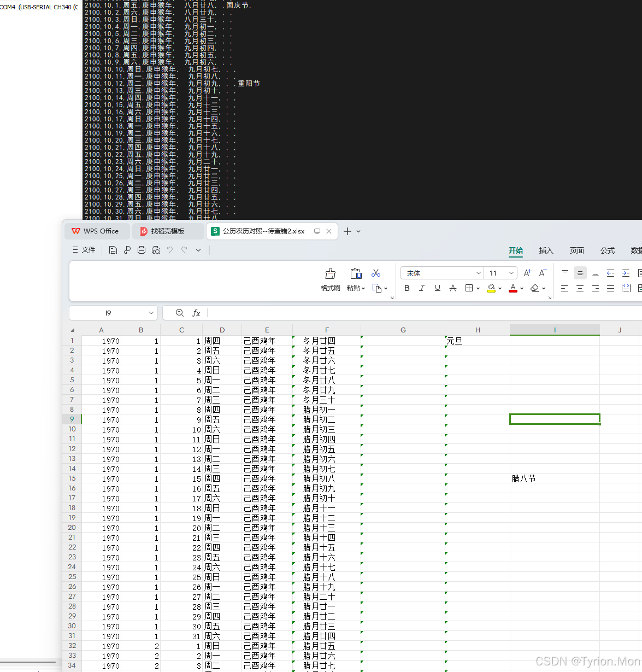
Task: Toggle center horizontal alignment
Action: tap(580, 288)
